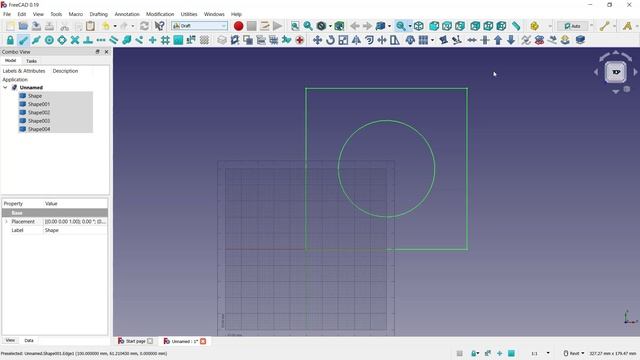Close the Unnamed : 1* document tab
Image resolution: width=640 pixels, height=360 pixels.
click(203, 341)
